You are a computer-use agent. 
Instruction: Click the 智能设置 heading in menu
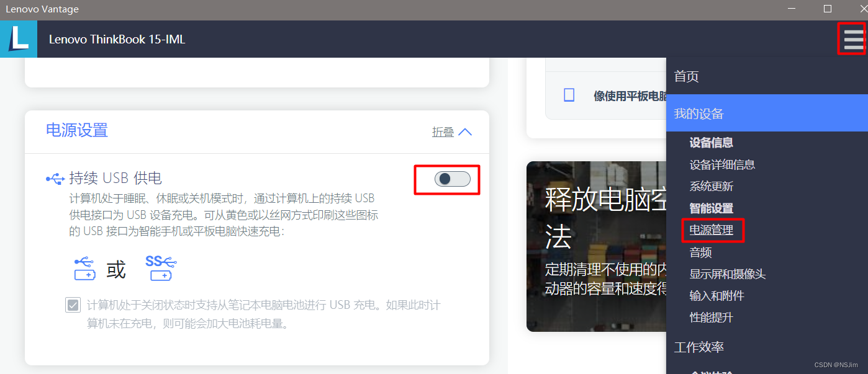(712, 208)
